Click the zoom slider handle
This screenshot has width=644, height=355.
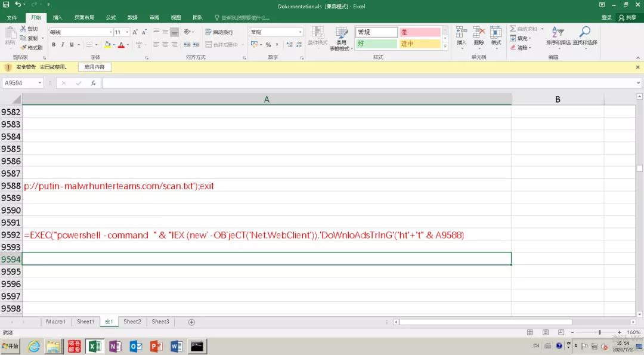(x=600, y=332)
